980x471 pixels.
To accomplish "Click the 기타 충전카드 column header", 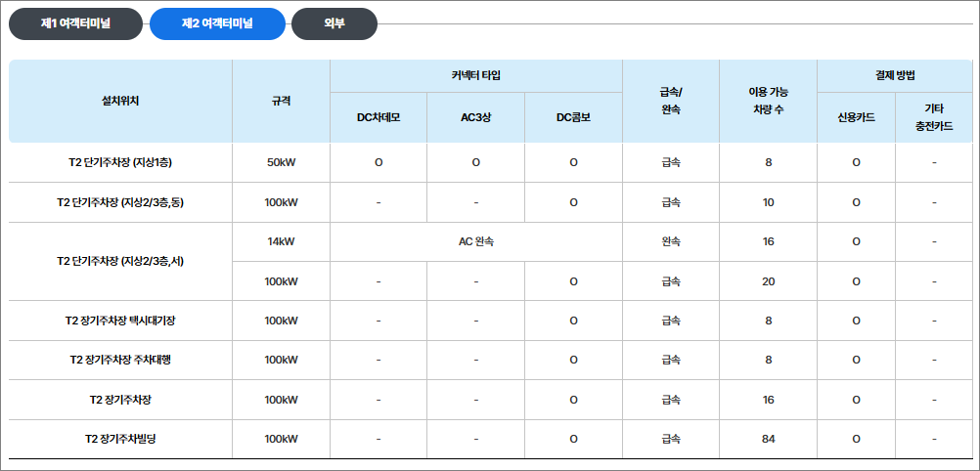I will point(934,118).
